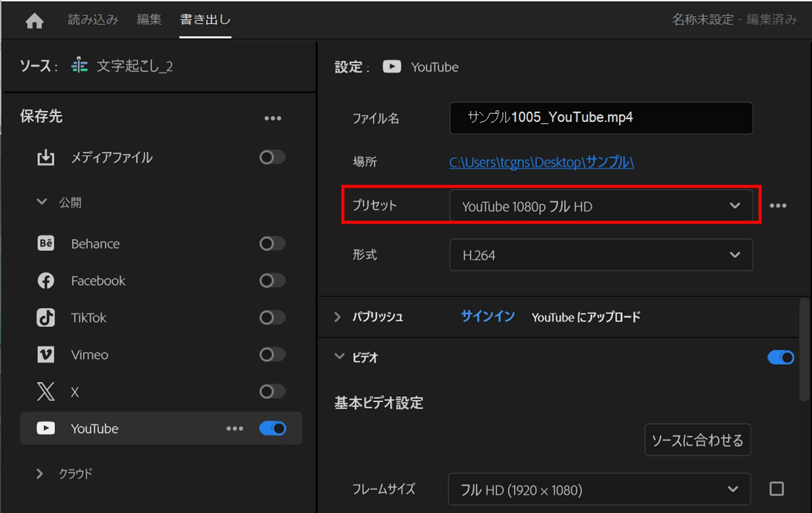Expand the クラウド group
The image size is (812, 513).
tap(39, 474)
